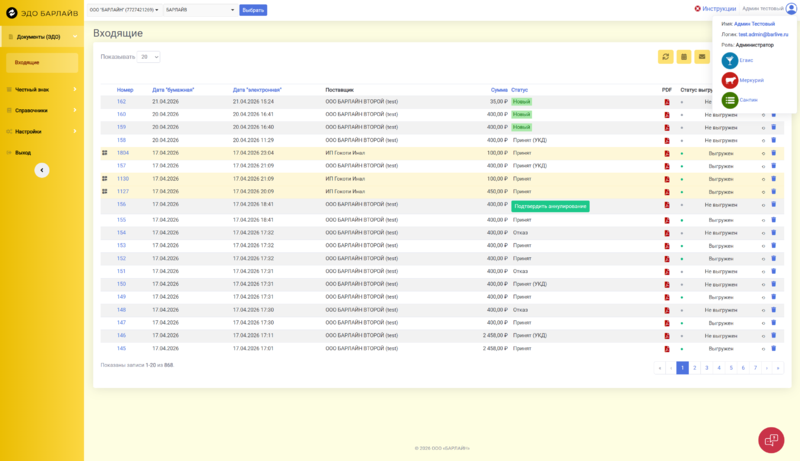Screen dimensions: 800x461
Task: Go to page 2
Action: point(694,368)
